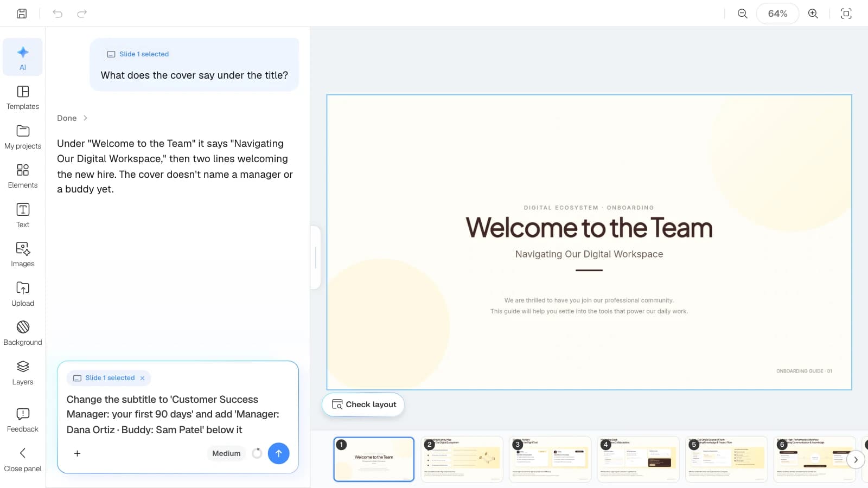Image resolution: width=868 pixels, height=488 pixels.
Task: Open the 64% zoom level dropdown
Action: pos(777,14)
